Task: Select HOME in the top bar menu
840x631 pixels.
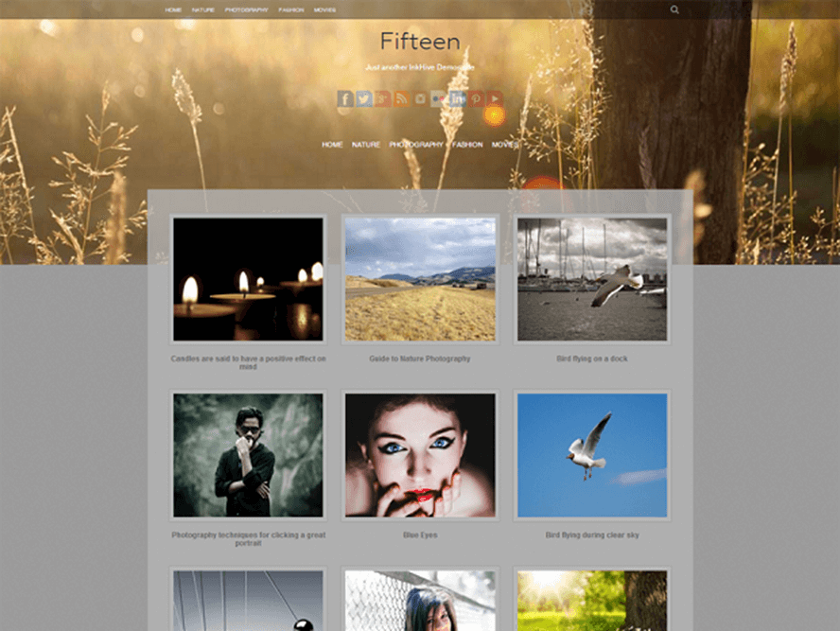Action: [x=173, y=9]
